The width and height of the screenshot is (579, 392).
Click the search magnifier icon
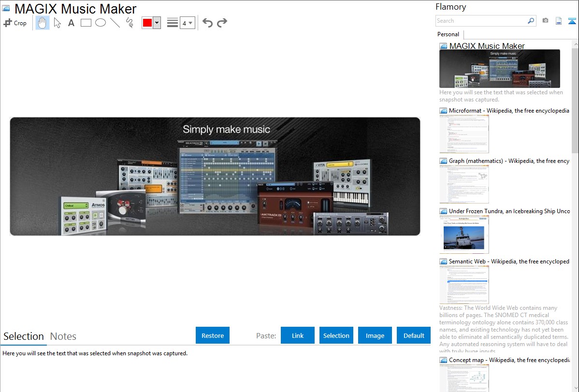[531, 21]
